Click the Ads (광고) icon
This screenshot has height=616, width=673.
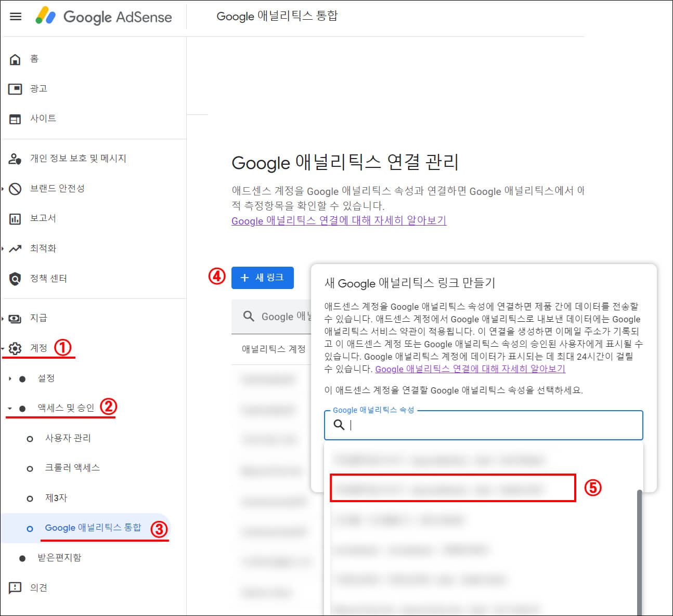point(15,89)
